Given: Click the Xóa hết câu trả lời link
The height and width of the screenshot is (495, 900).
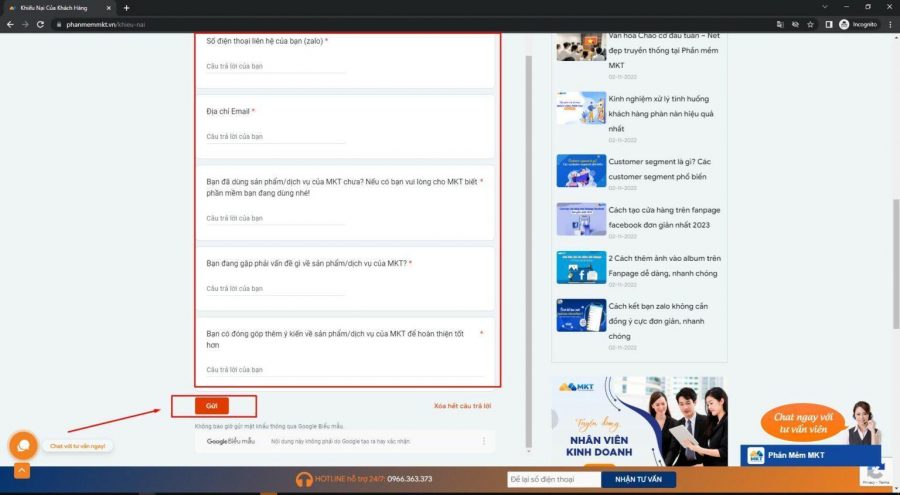Looking at the screenshot, I should (462, 406).
